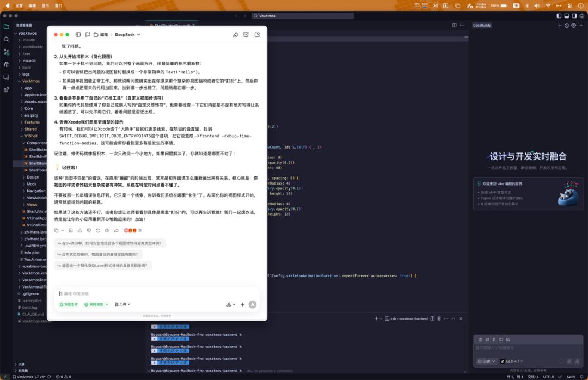Open the 显示 menu in the macOS menu bar
Screen dimensions: 588x380
(45, 5)
